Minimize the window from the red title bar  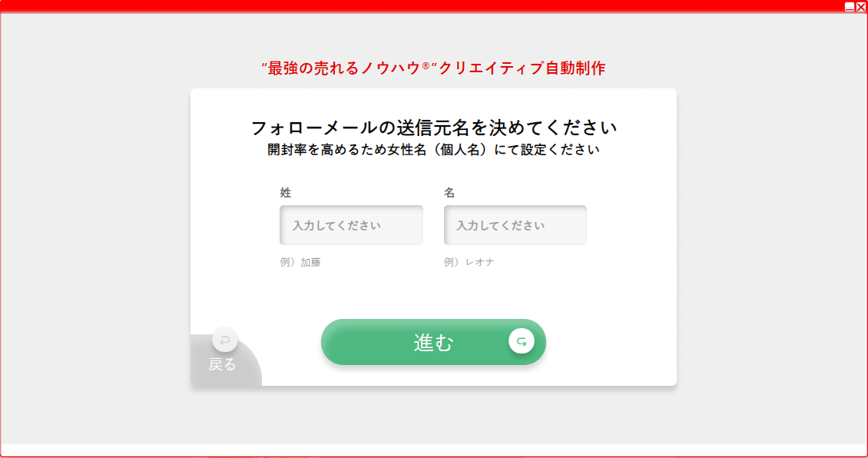(x=849, y=6)
